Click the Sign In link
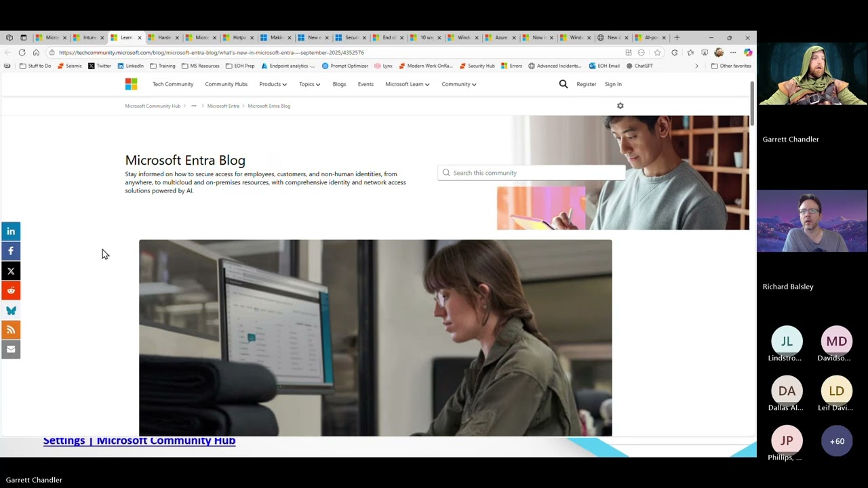This screenshot has width=868, height=488. tap(613, 84)
